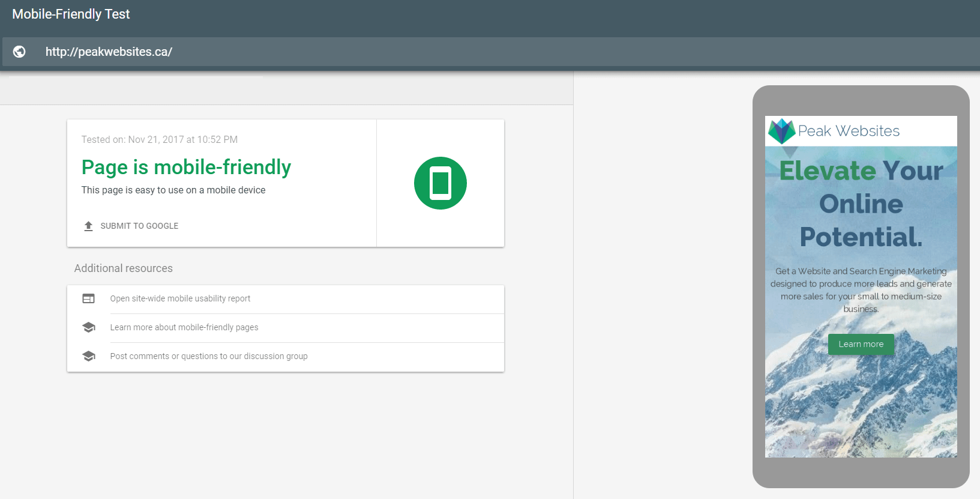Click the Page is mobile-friendly heading
This screenshot has width=980, height=499.
point(186,168)
